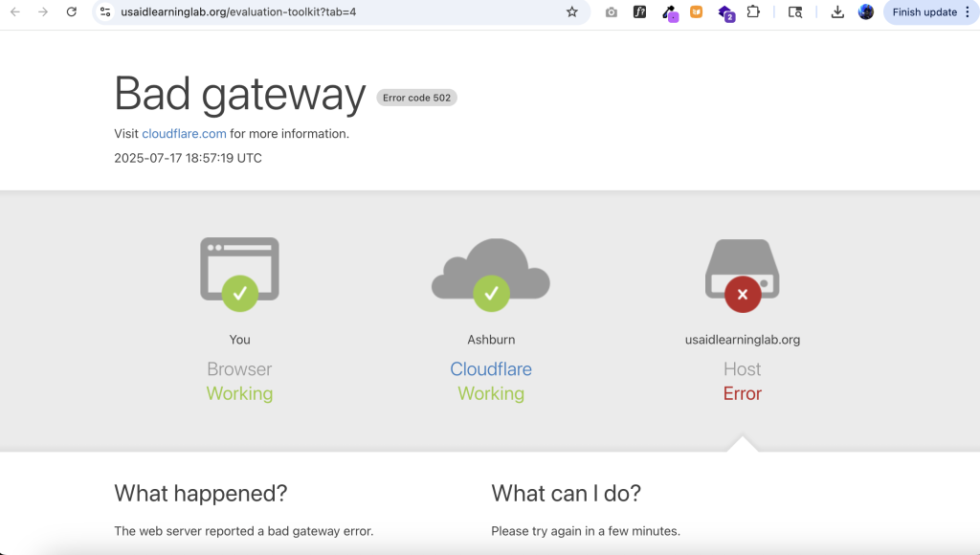This screenshot has height=555, width=980.
Task: Open the profile avatar menu
Action: tap(865, 11)
